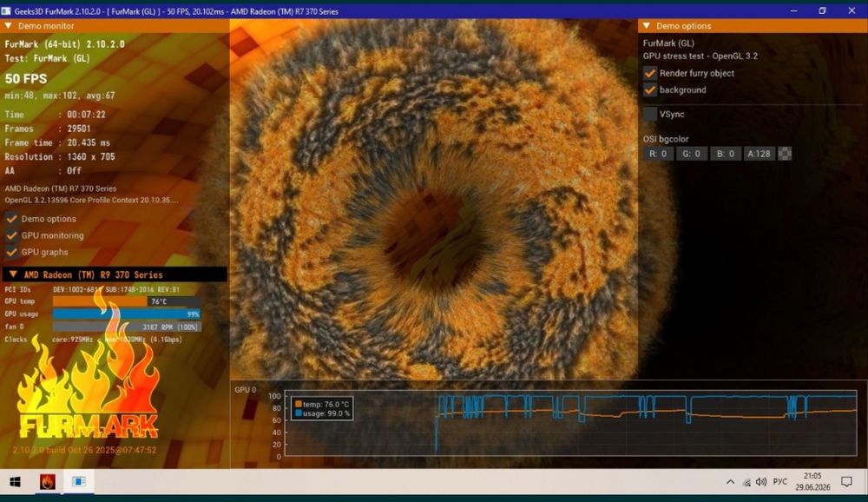This screenshot has height=502, width=868.
Task: Click the temp/usage graph legend box
Action: (x=322, y=409)
